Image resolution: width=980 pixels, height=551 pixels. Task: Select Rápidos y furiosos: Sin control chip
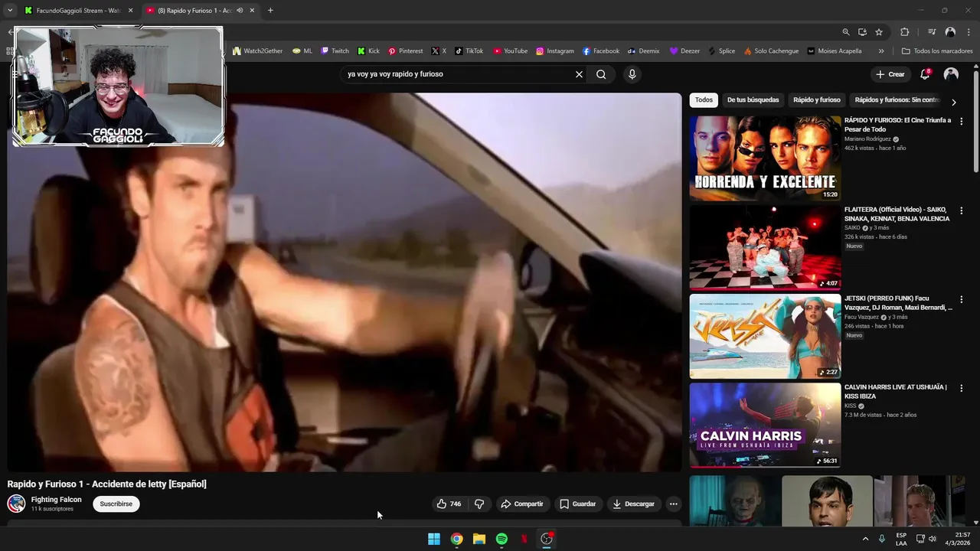click(897, 100)
